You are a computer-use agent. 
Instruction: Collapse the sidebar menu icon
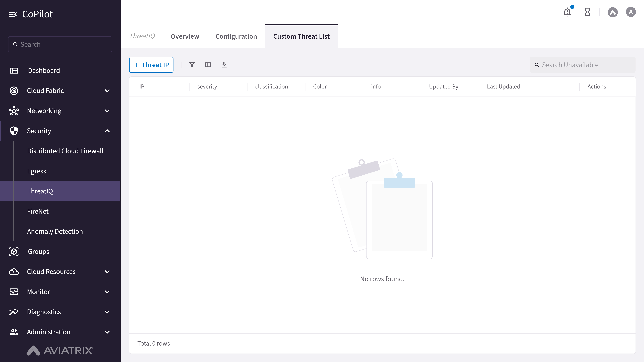[x=13, y=14]
